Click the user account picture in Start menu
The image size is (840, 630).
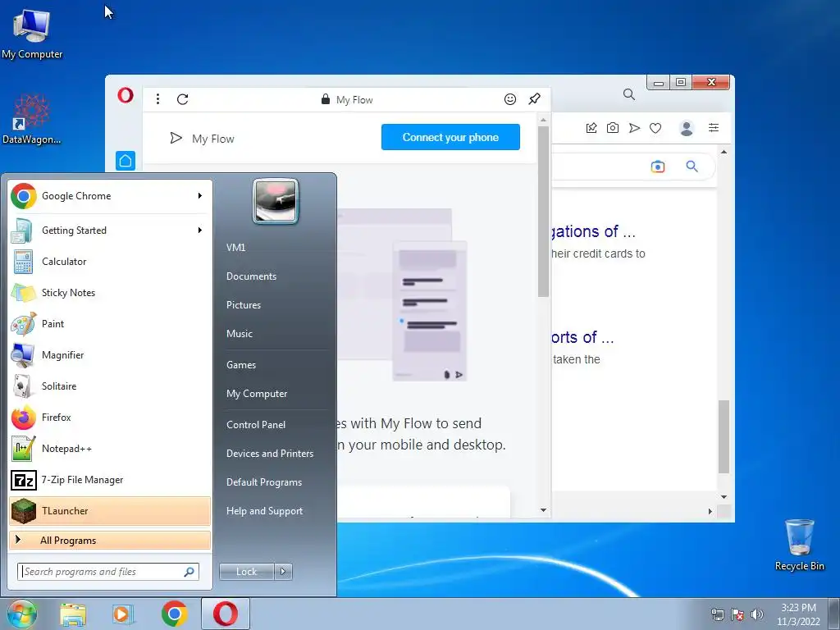(276, 202)
